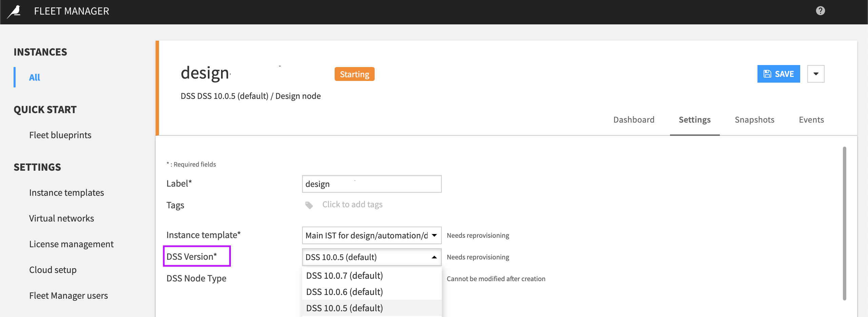Select DSS 10.0.7 from version list
The image size is (868, 317).
click(344, 275)
